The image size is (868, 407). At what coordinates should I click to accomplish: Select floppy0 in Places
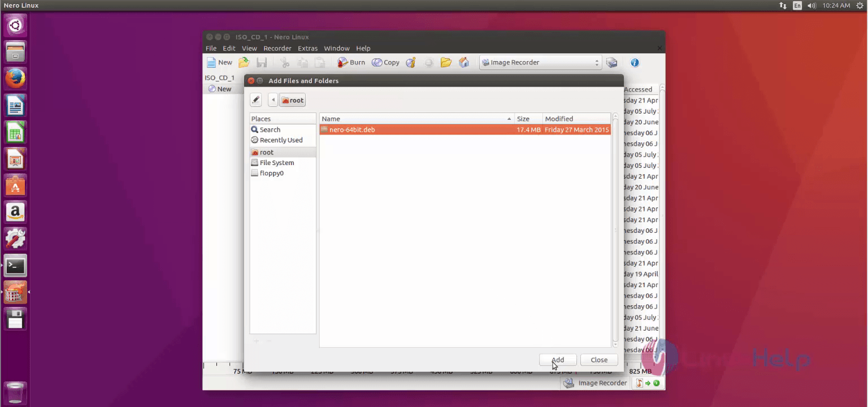(x=283, y=174)
